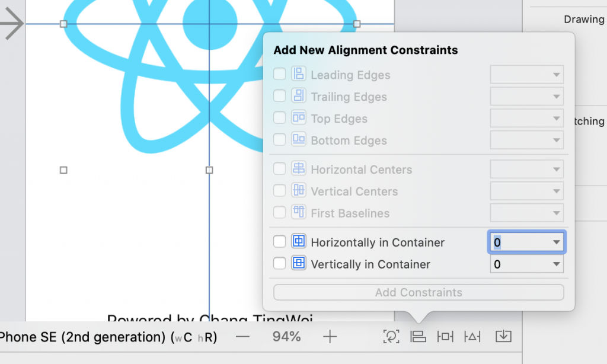The image size is (607, 364).
Task: Open Vertically in Container value dropdown arrow
Action: (556, 264)
